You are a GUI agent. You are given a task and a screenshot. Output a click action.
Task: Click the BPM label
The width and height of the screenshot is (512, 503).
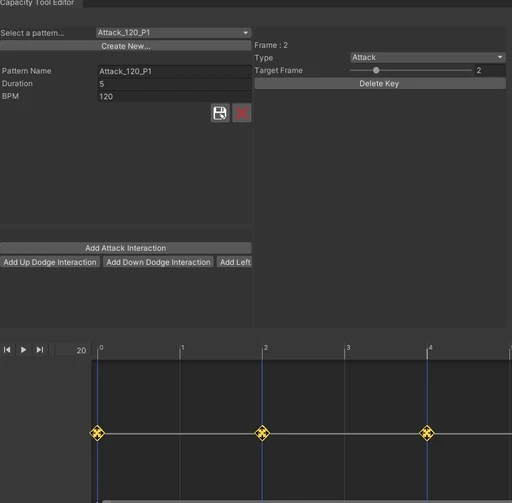pyautogui.click(x=10, y=96)
